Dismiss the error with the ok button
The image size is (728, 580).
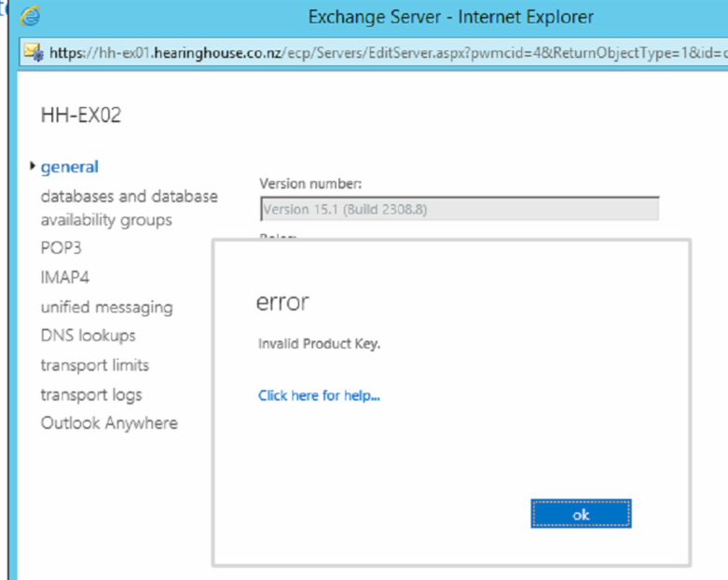coord(581,514)
